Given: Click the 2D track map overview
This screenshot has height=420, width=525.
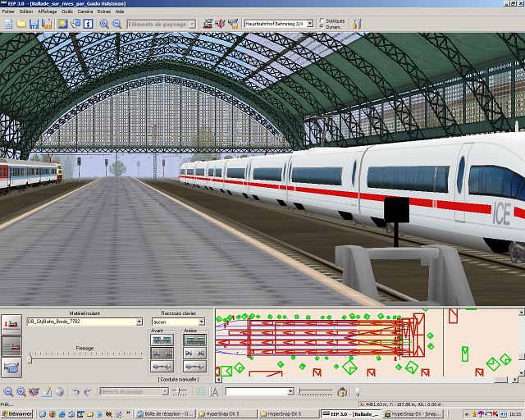Looking at the screenshot, I should pyautogui.click(x=328, y=343).
